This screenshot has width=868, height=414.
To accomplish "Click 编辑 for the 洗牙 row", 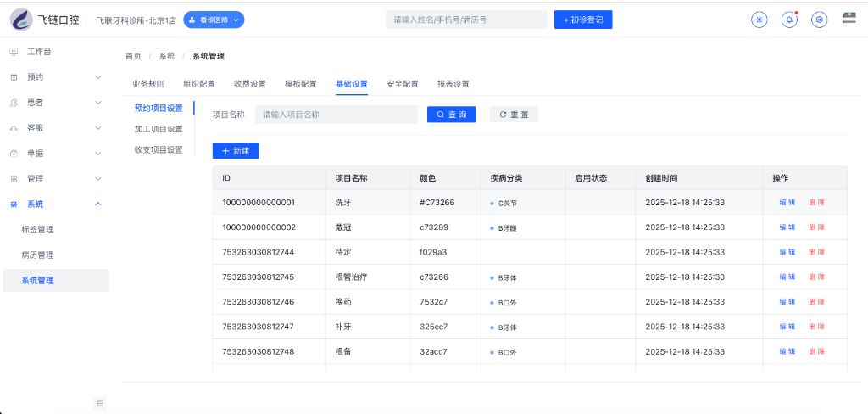I will coord(787,202).
